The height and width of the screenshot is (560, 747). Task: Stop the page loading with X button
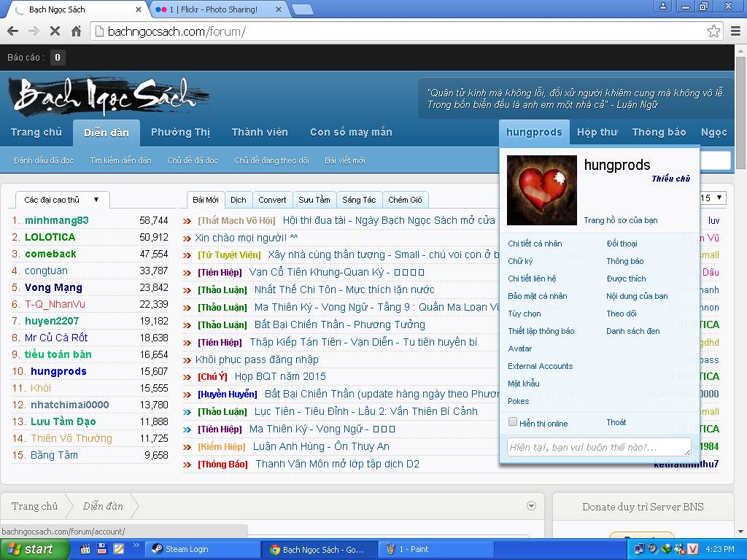[x=55, y=31]
